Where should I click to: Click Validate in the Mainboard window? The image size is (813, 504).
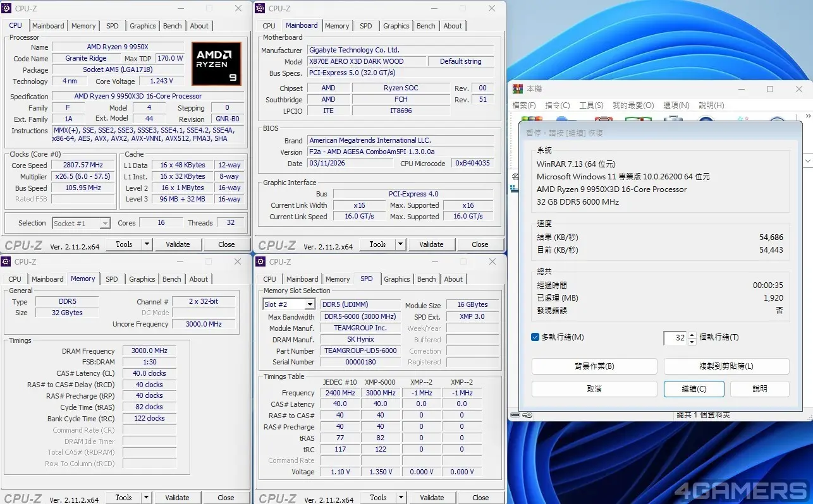pyautogui.click(x=431, y=244)
